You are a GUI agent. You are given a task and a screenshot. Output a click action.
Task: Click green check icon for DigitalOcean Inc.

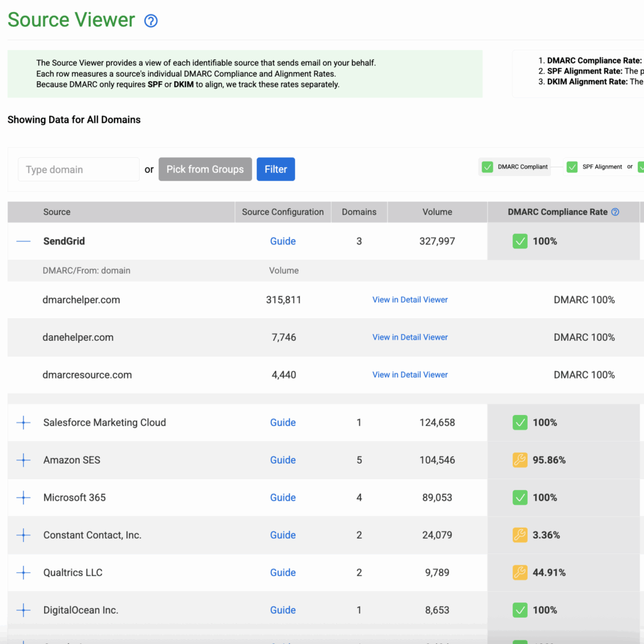[x=520, y=610]
